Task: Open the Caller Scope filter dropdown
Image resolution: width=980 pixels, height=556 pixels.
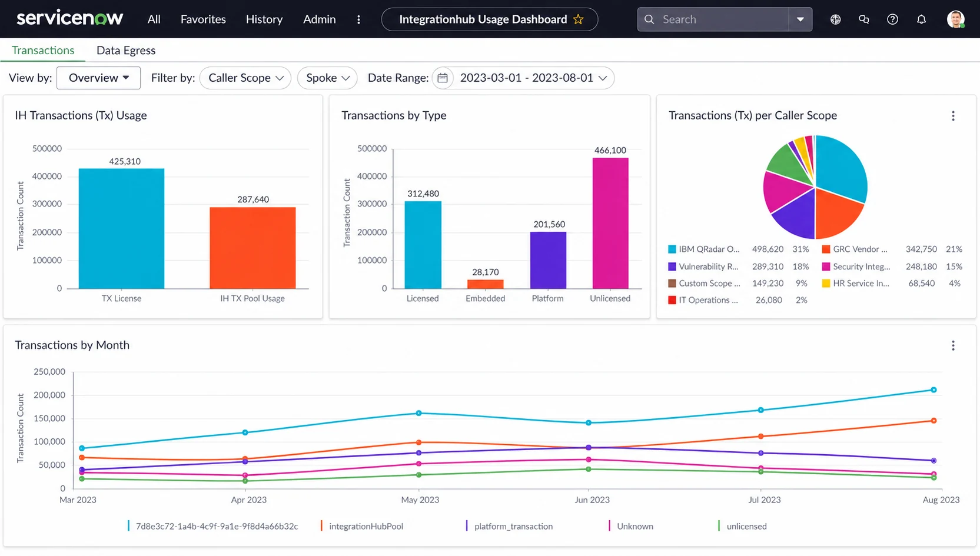Action: pyautogui.click(x=245, y=78)
